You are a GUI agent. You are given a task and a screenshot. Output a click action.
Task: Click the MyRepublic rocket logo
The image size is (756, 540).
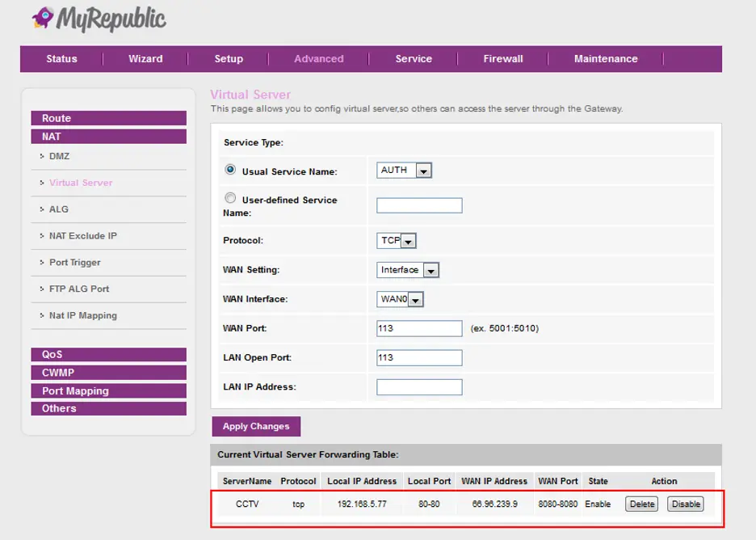point(43,19)
